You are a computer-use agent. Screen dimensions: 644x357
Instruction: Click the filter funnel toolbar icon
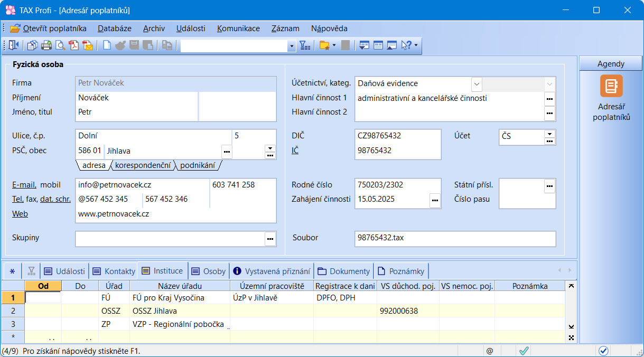click(x=305, y=45)
